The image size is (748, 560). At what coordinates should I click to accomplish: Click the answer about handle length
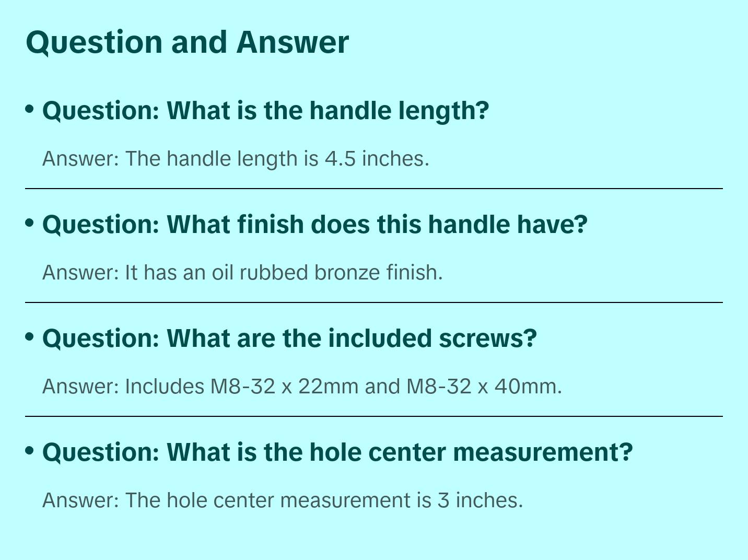point(235,159)
